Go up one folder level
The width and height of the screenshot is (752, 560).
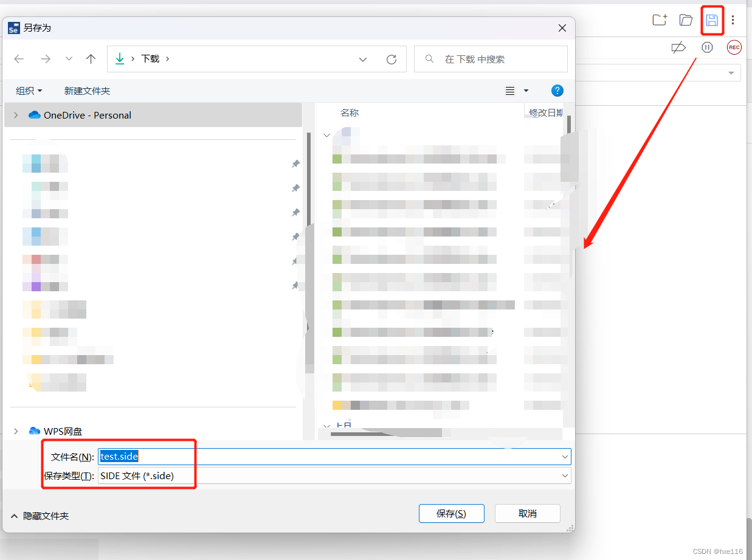(91, 59)
